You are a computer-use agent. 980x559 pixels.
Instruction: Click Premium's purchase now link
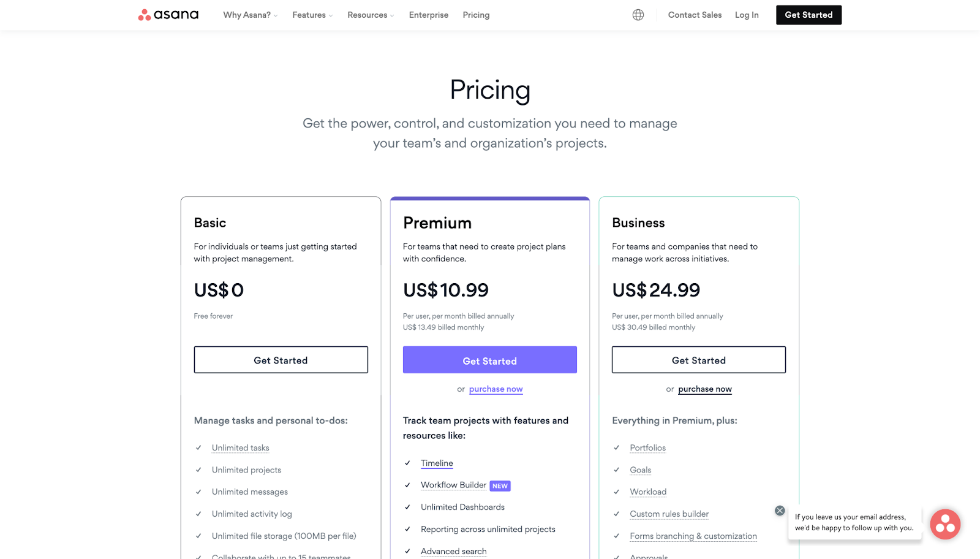[496, 389]
